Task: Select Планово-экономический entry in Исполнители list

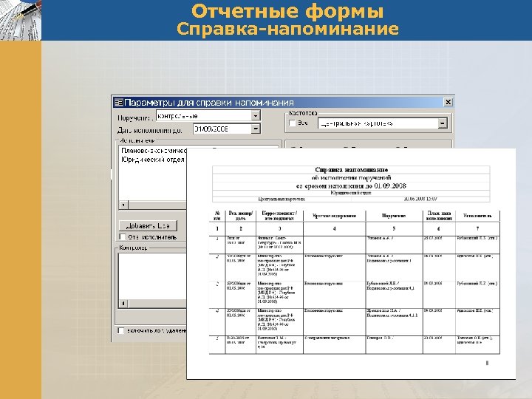Action: click(x=154, y=151)
